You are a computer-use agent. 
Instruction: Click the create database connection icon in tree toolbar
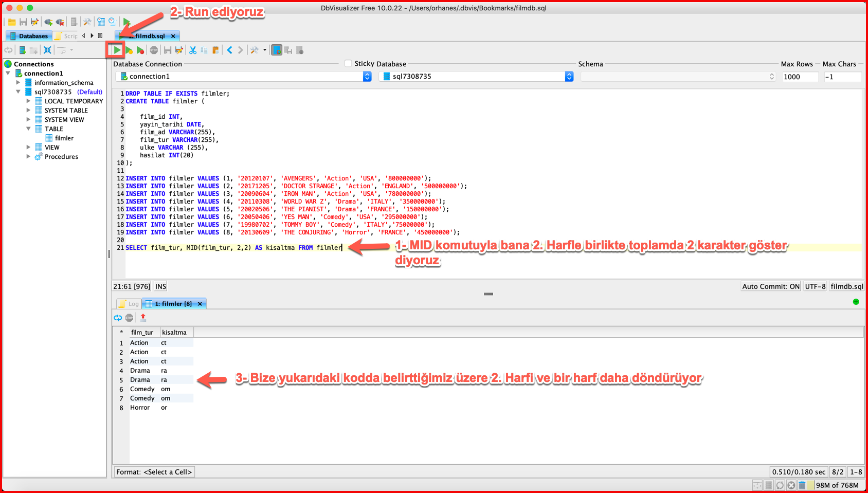point(23,50)
